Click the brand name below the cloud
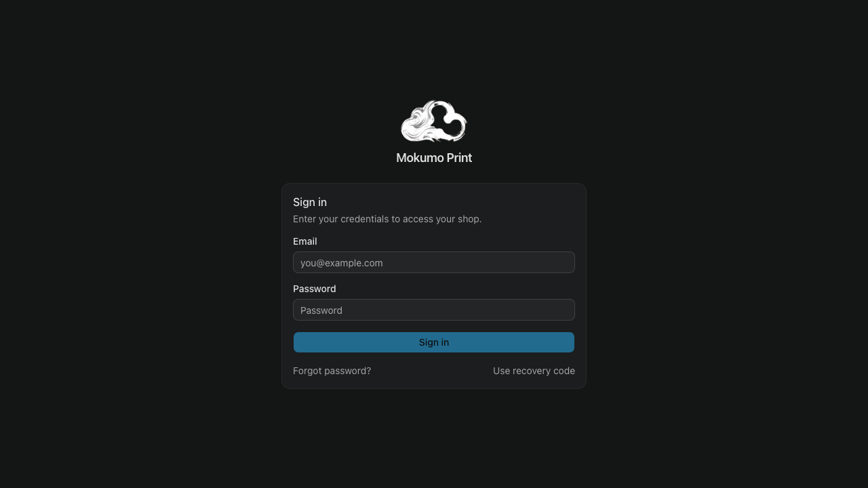 [x=434, y=158]
